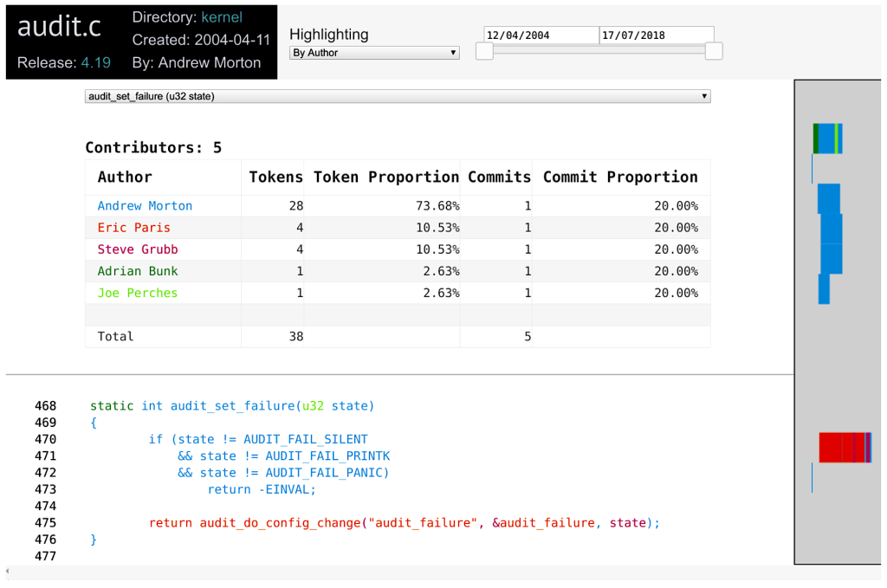Select Joe Perches in contributors table
Screen dimensions: 887x588
click(x=137, y=293)
